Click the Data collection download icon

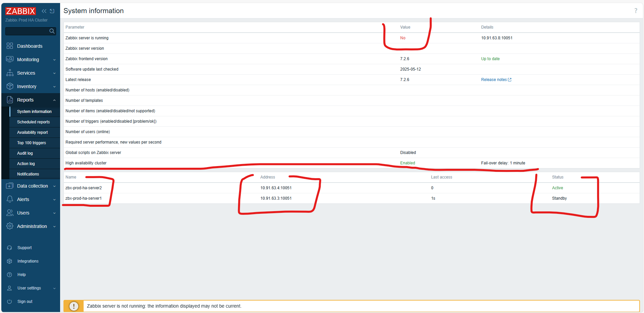point(10,186)
